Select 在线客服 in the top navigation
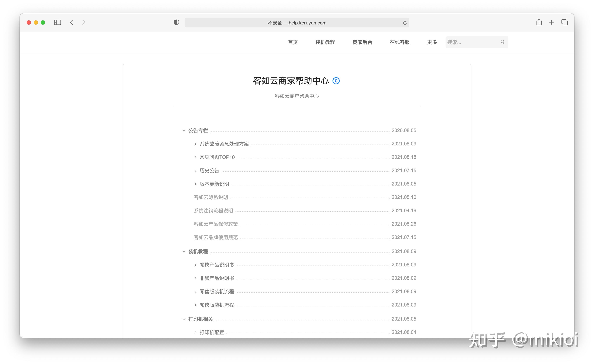 point(400,42)
